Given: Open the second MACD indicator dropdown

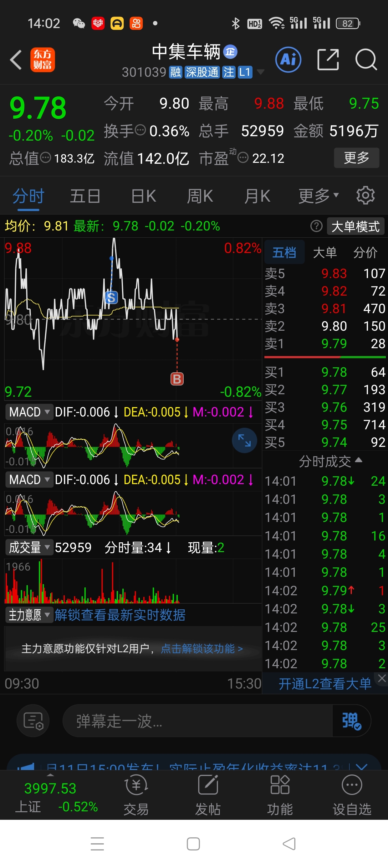Looking at the screenshot, I should (29, 479).
